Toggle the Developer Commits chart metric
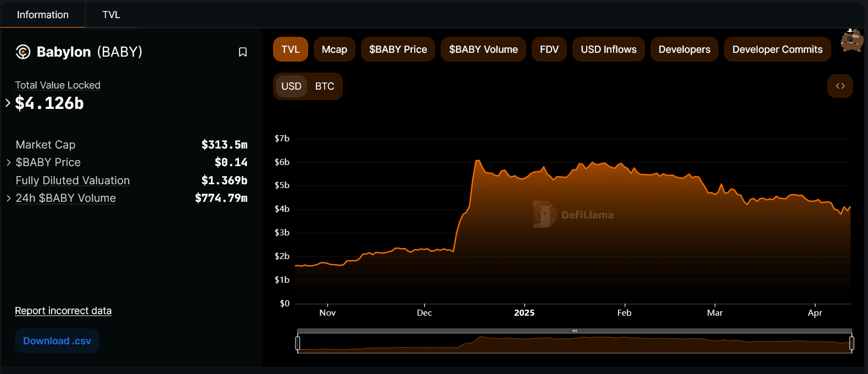 tap(777, 50)
